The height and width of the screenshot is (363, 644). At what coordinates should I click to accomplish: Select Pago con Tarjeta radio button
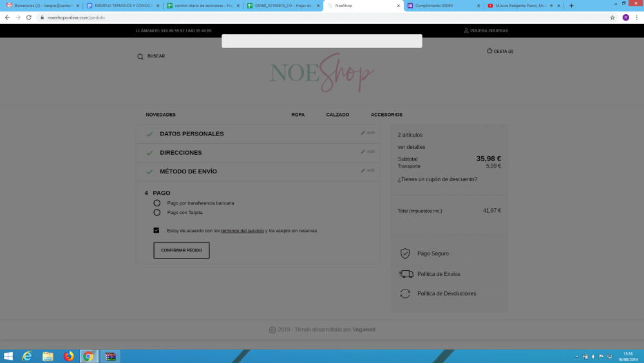click(157, 213)
